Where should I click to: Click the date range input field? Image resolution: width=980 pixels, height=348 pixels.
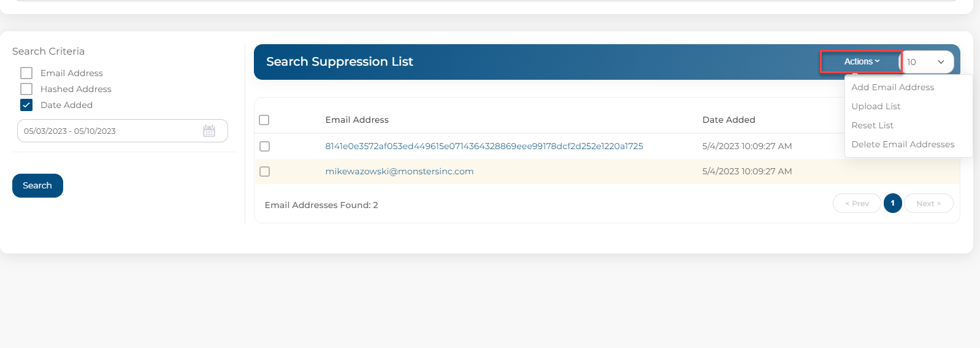(123, 131)
